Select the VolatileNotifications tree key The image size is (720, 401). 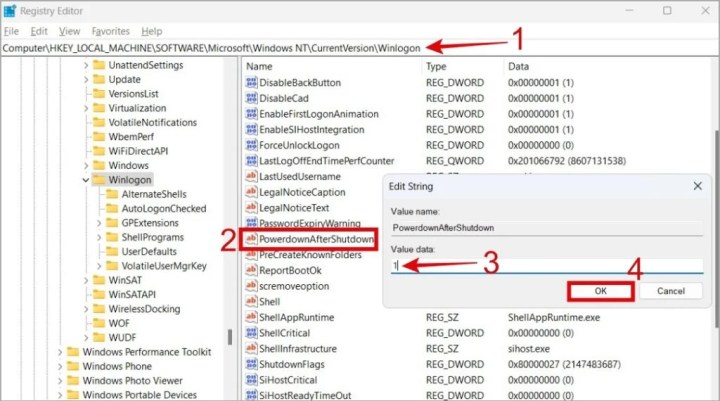[x=152, y=123]
